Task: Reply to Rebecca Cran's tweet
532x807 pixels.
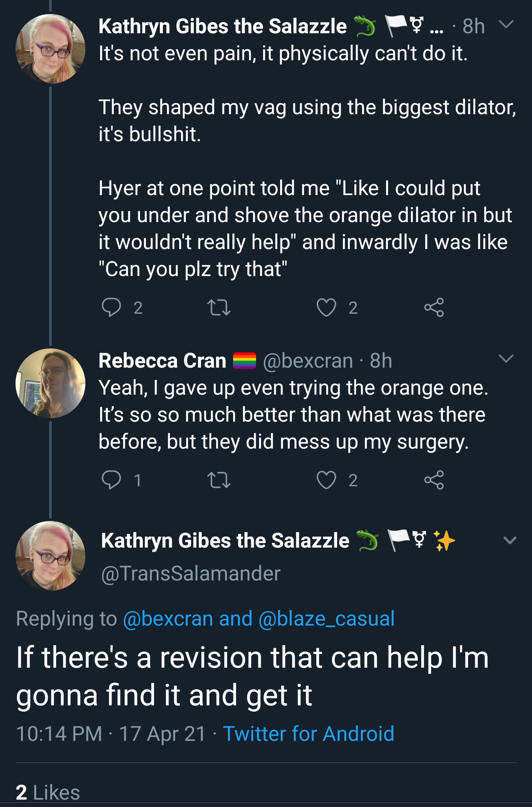Action: pyautogui.click(x=111, y=480)
